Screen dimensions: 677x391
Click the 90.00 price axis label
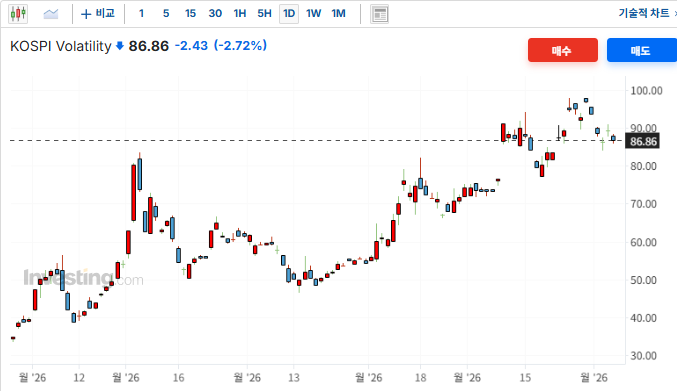(x=643, y=128)
